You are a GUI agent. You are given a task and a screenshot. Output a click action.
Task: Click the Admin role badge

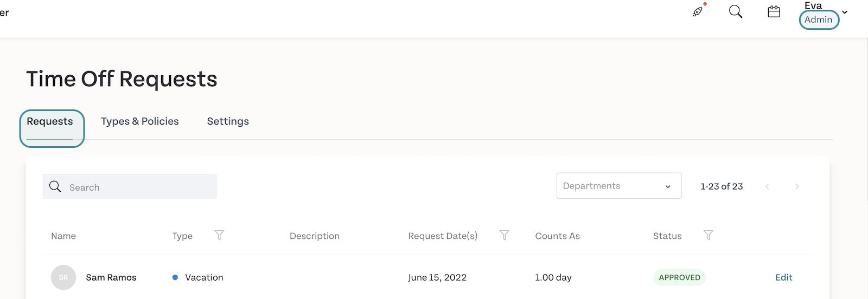coord(819,19)
